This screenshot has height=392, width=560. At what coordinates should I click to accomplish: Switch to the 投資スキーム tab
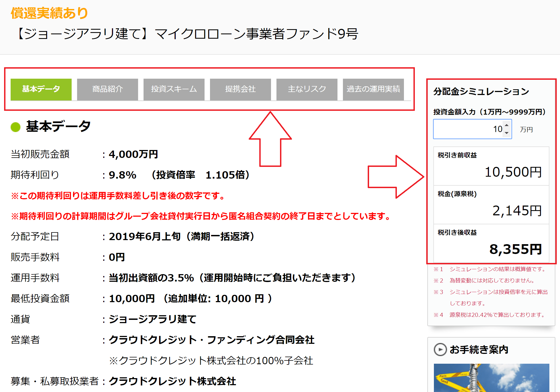coord(174,89)
